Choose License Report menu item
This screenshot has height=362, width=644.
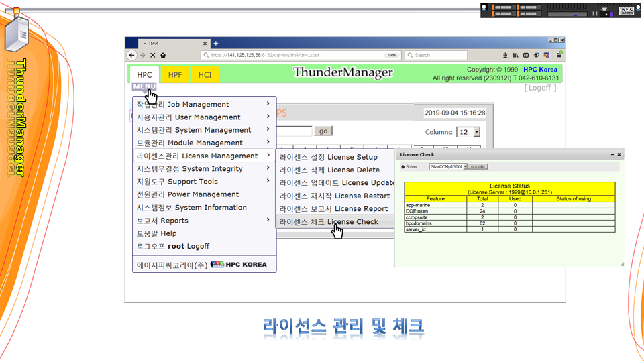click(x=333, y=209)
